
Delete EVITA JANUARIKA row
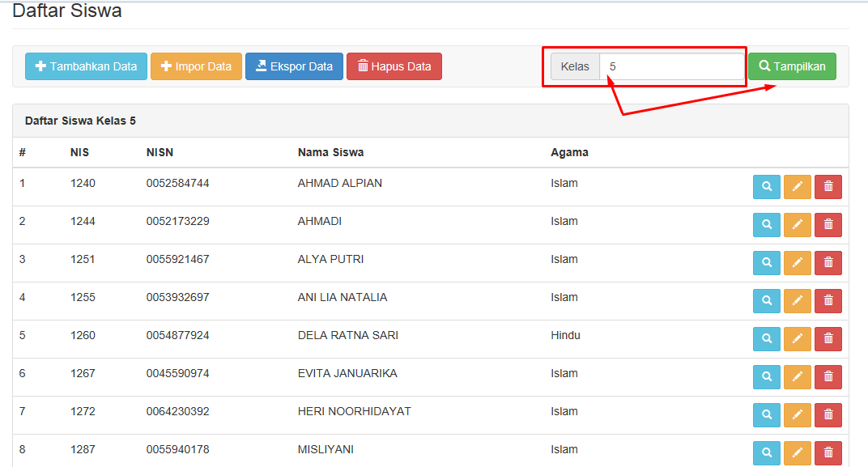(x=828, y=377)
